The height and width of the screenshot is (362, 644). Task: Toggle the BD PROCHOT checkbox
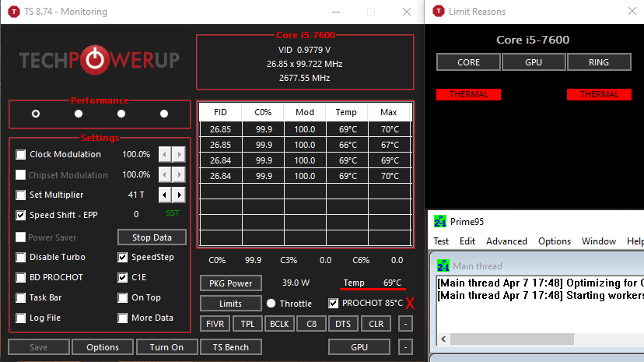[x=20, y=277]
